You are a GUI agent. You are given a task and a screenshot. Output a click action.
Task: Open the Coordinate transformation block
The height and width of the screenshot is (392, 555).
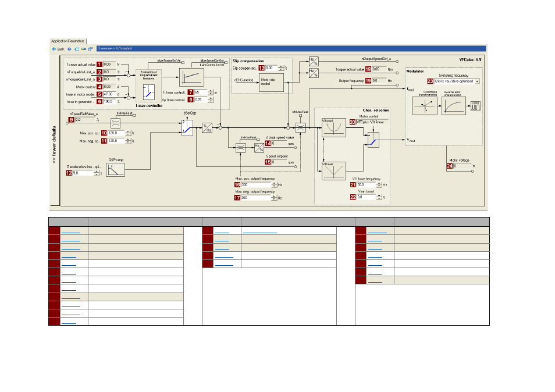click(x=425, y=106)
